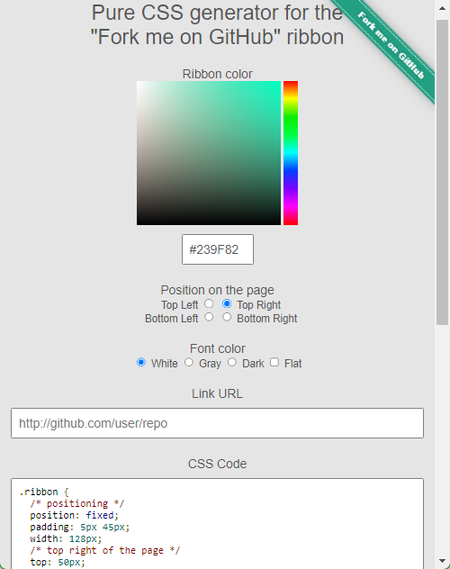
Task: Choose Bottom Left ribbon position
Action: tap(209, 317)
